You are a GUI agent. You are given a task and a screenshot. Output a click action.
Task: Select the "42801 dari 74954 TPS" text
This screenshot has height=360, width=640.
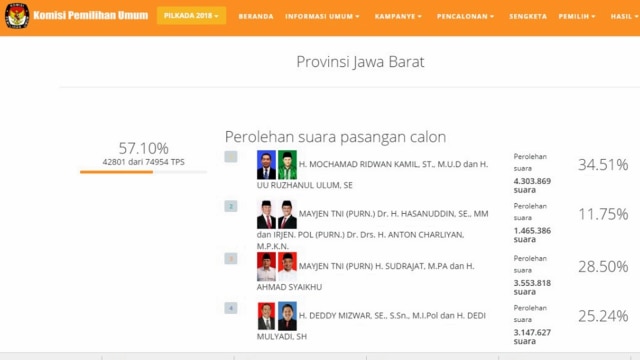tap(143, 162)
